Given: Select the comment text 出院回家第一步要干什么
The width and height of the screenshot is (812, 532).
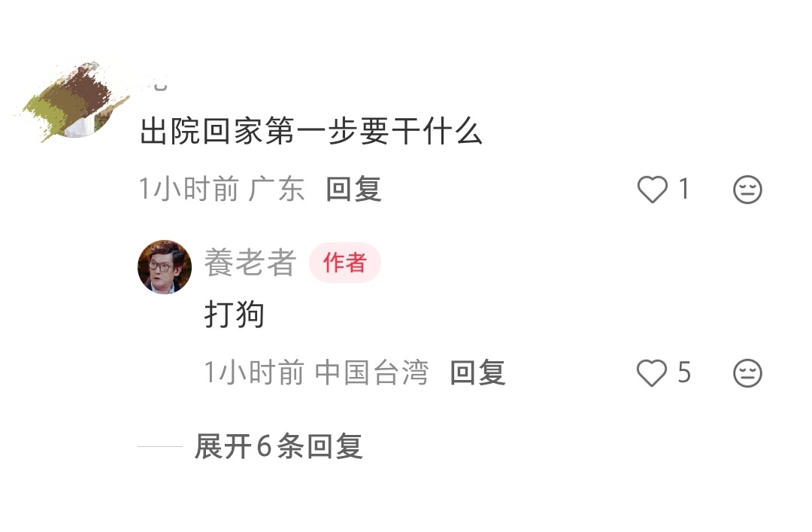Looking at the screenshot, I should click(x=311, y=131).
